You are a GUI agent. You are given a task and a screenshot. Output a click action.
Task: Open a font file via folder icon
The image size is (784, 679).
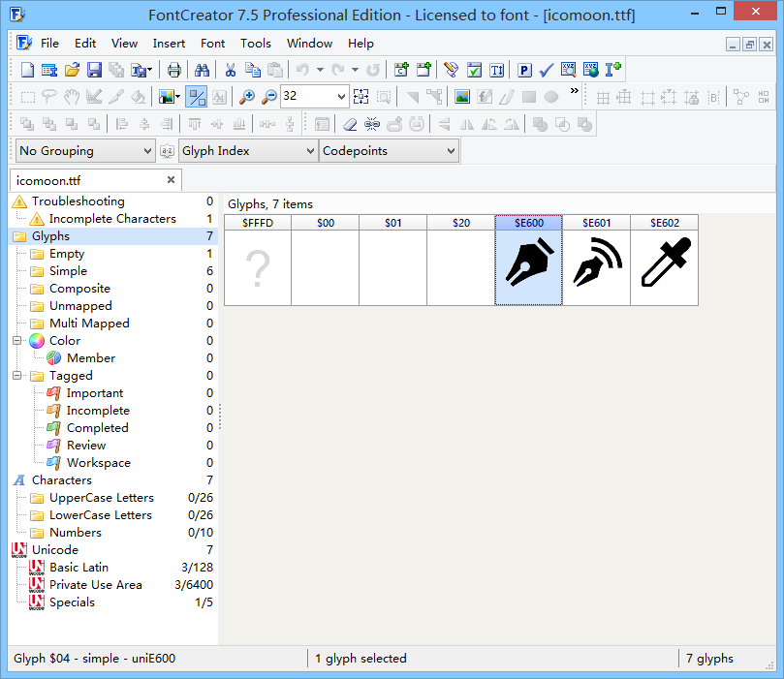pyautogui.click(x=72, y=70)
